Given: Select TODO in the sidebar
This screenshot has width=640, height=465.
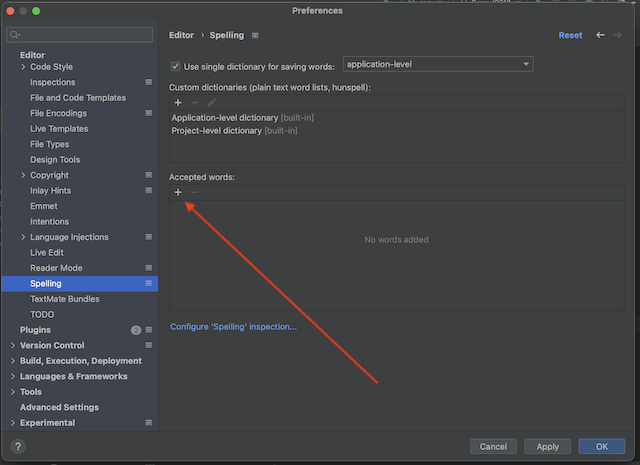Looking at the screenshot, I should point(42,315).
